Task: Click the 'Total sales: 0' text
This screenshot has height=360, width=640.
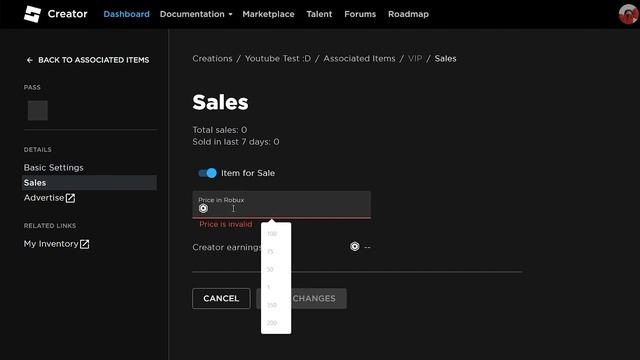Action: 220,130
